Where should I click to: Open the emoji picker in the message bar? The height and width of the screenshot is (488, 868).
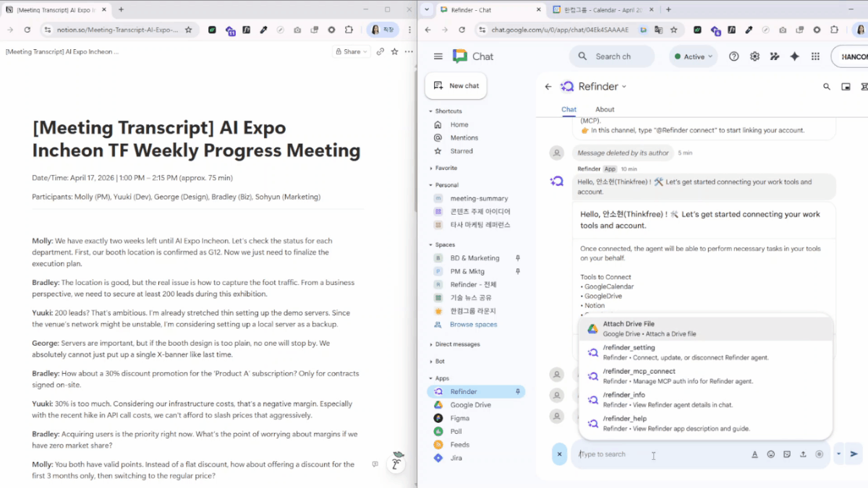click(771, 454)
